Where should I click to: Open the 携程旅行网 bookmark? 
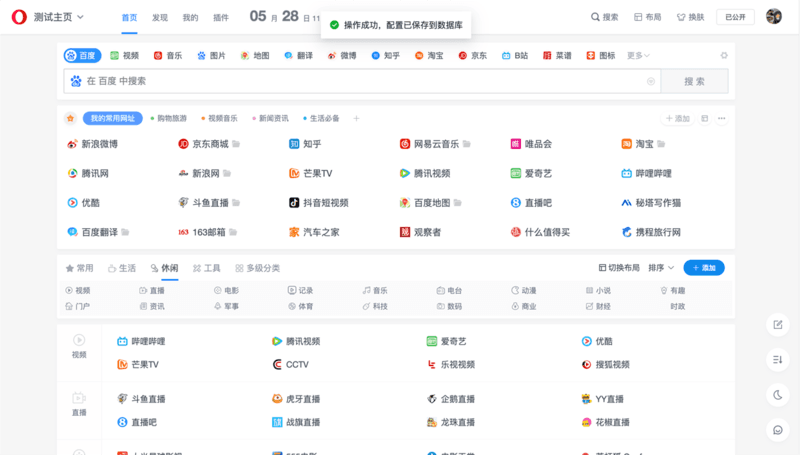tap(652, 233)
